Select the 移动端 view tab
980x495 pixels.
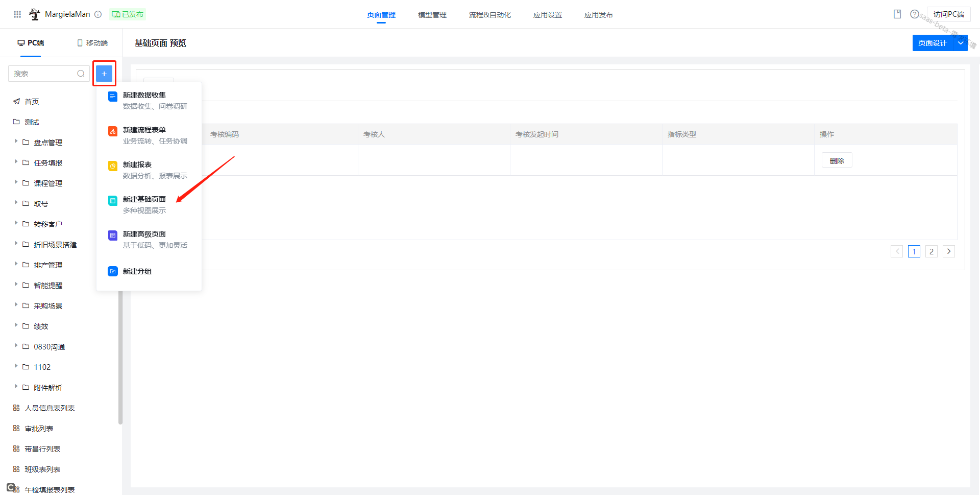click(x=92, y=43)
